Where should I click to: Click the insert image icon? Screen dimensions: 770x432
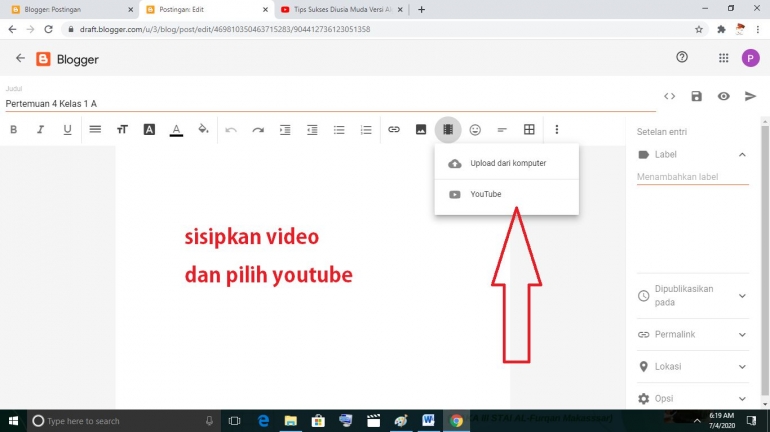click(x=421, y=129)
